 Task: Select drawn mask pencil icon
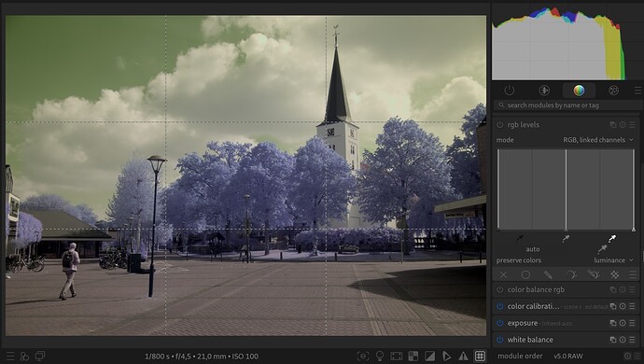[x=548, y=274]
